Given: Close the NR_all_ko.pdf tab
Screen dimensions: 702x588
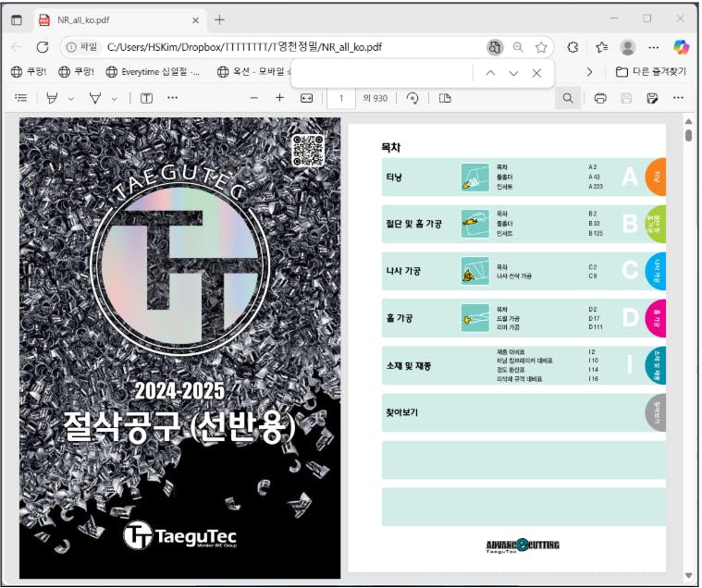Looking at the screenshot, I should coord(195,20).
